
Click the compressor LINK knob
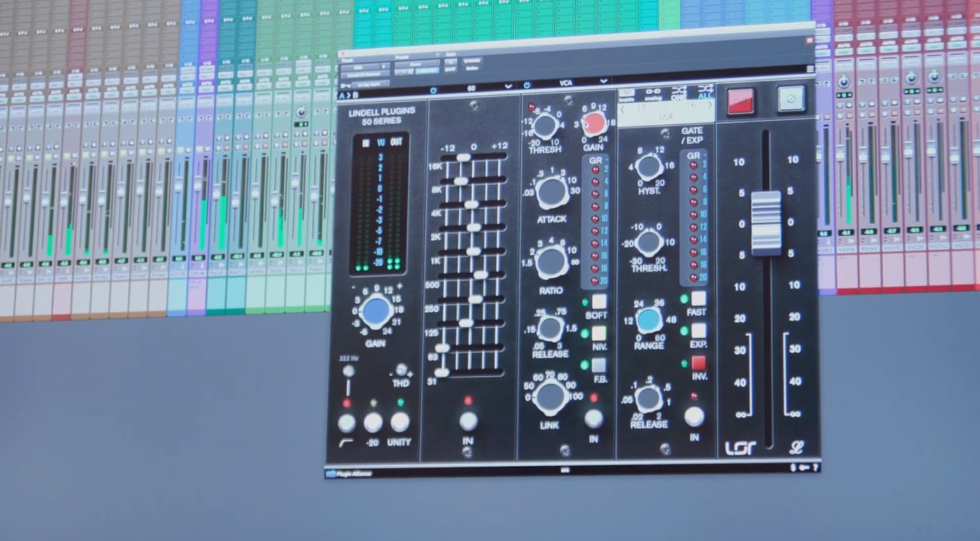click(x=550, y=398)
